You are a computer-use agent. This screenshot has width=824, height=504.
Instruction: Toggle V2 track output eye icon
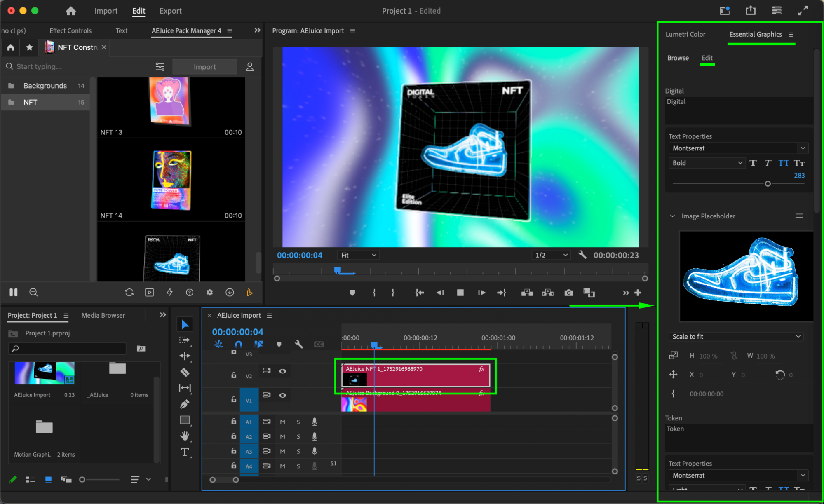[282, 371]
